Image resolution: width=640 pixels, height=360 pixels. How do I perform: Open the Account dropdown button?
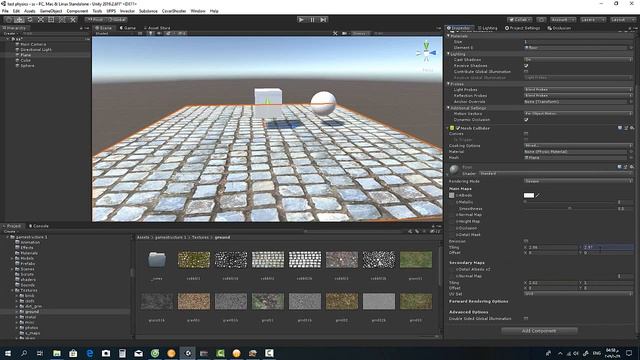tap(562, 20)
